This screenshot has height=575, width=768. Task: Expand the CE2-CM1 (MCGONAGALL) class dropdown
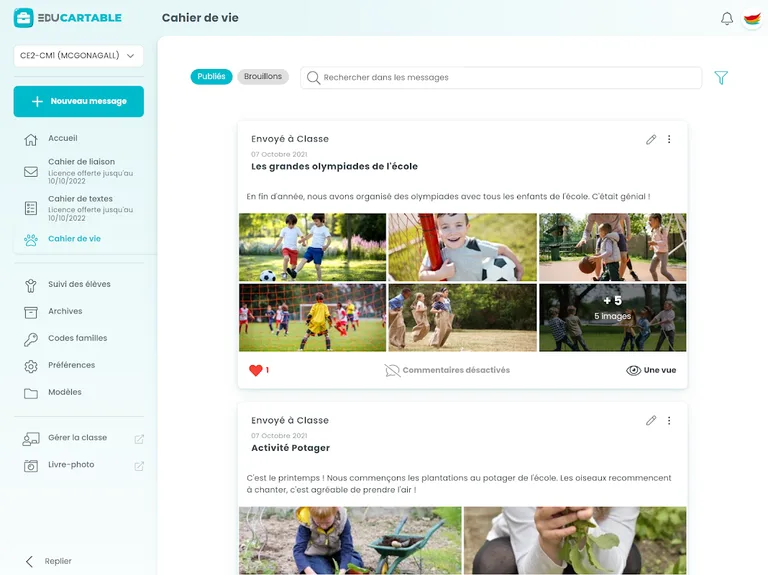point(78,56)
